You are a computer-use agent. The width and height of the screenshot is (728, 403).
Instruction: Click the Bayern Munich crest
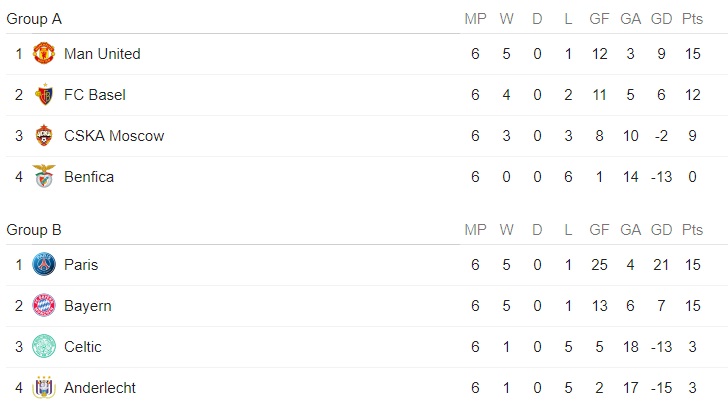tap(44, 306)
